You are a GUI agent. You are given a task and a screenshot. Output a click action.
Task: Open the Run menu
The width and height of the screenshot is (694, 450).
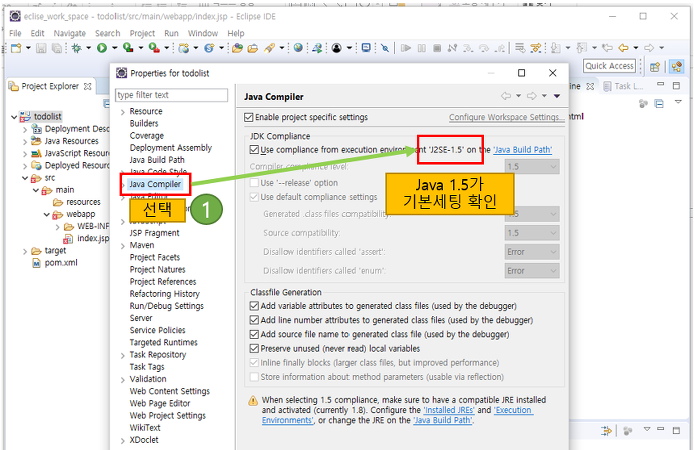point(171,33)
